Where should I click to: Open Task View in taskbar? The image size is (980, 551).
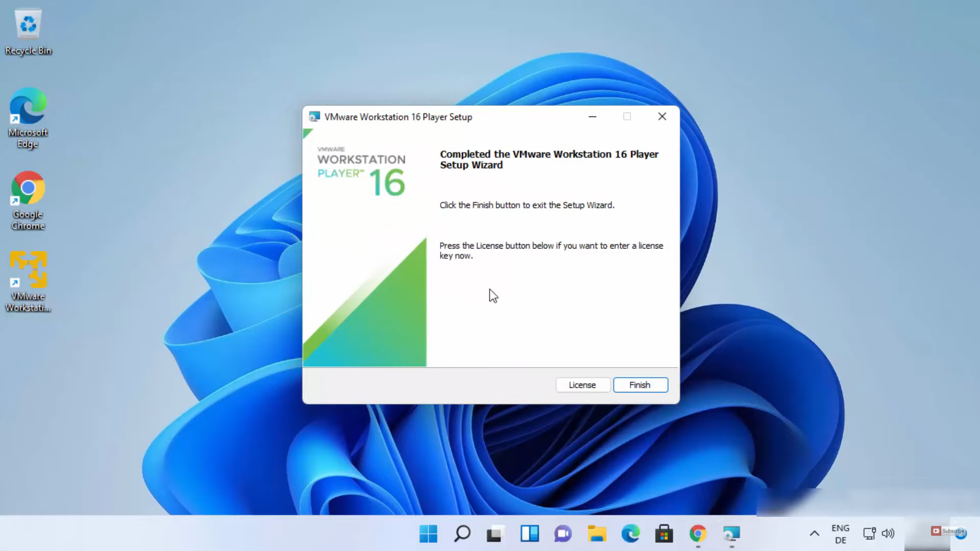click(x=495, y=534)
